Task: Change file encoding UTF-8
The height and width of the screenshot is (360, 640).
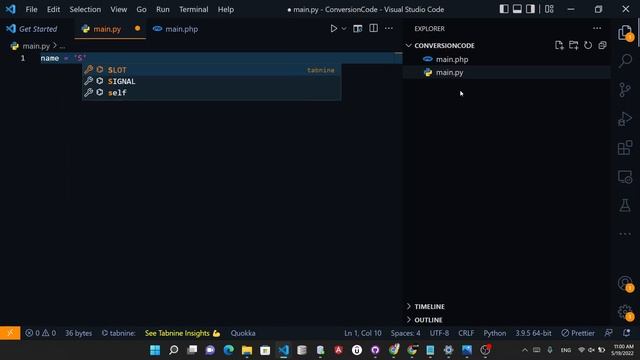Action: click(x=439, y=333)
